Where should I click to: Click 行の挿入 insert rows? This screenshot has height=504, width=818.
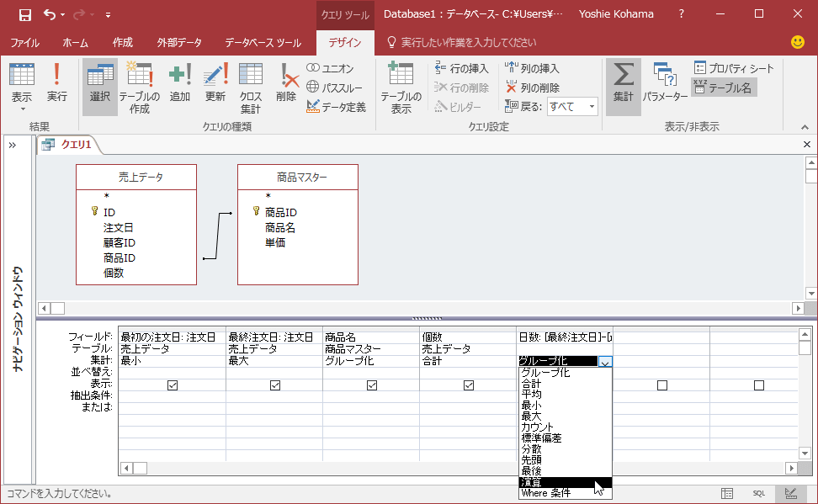coord(462,68)
